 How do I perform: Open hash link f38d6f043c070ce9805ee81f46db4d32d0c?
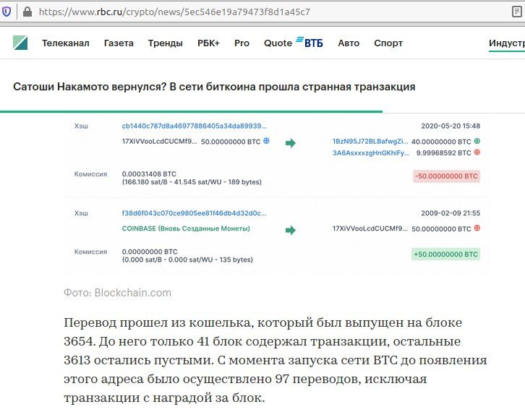pos(195,213)
